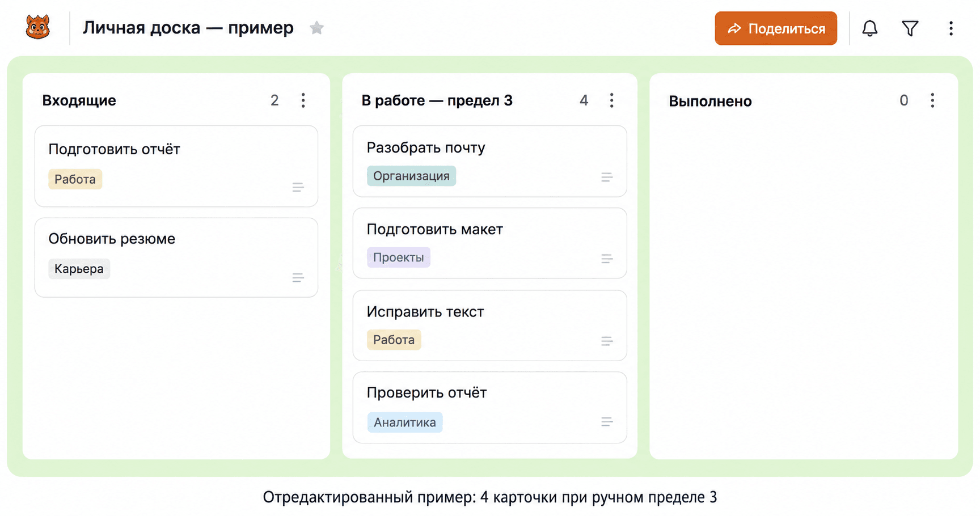980x516 pixels.
Task: Click the Входящие column title
Action: pyautogui.click(x=79, y=100)
